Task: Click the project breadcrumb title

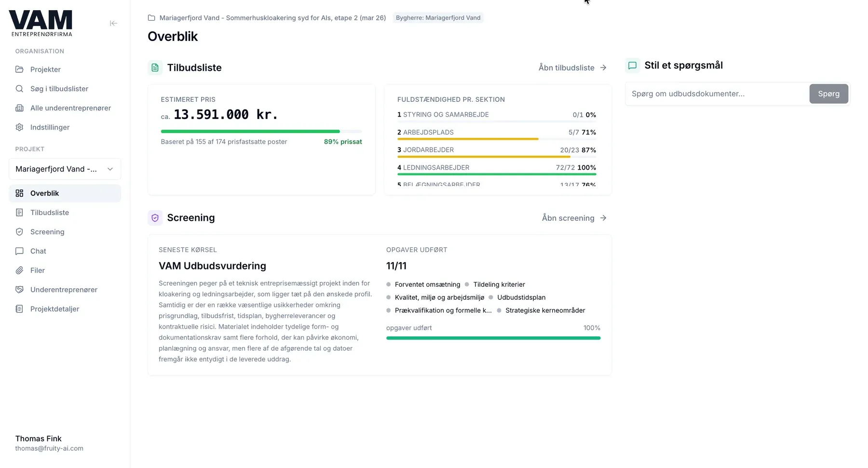Action: (x=272, y=18)
